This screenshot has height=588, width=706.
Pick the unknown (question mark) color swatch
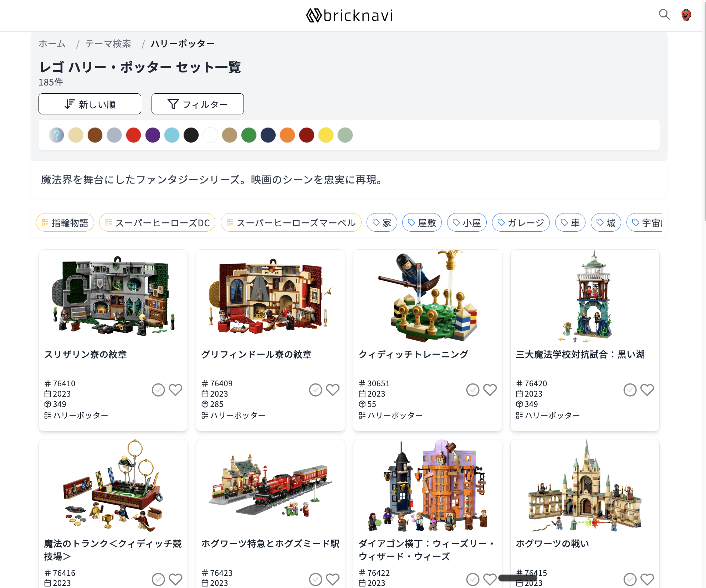pyautogui.click(x=56, y=135)
